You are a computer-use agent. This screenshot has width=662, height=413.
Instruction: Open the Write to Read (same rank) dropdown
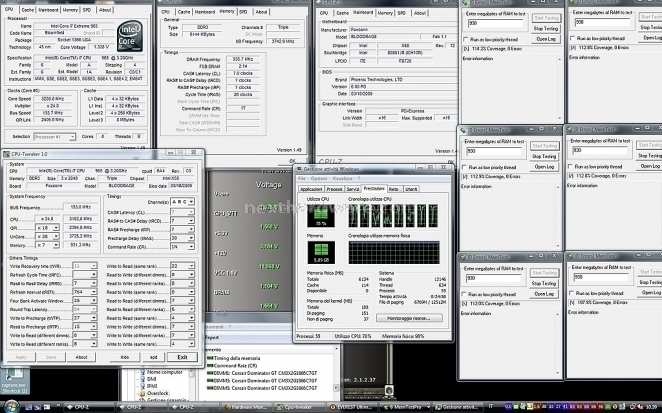182,266
